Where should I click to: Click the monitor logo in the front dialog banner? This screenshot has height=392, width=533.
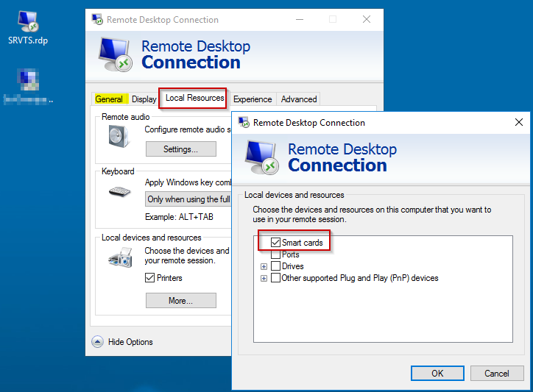point(262,157)
